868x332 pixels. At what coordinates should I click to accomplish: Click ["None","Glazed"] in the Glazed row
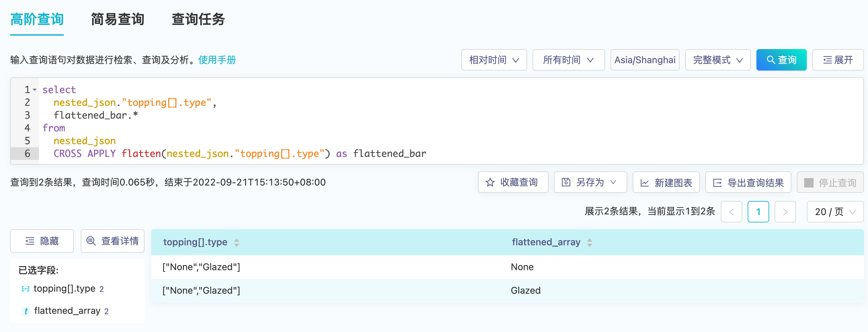[x=201, y=291]
